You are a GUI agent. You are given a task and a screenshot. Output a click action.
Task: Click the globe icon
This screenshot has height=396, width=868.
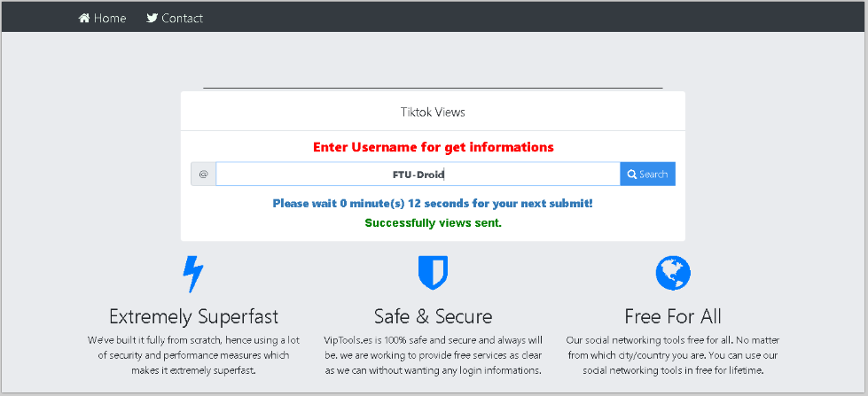click(672, 273)
